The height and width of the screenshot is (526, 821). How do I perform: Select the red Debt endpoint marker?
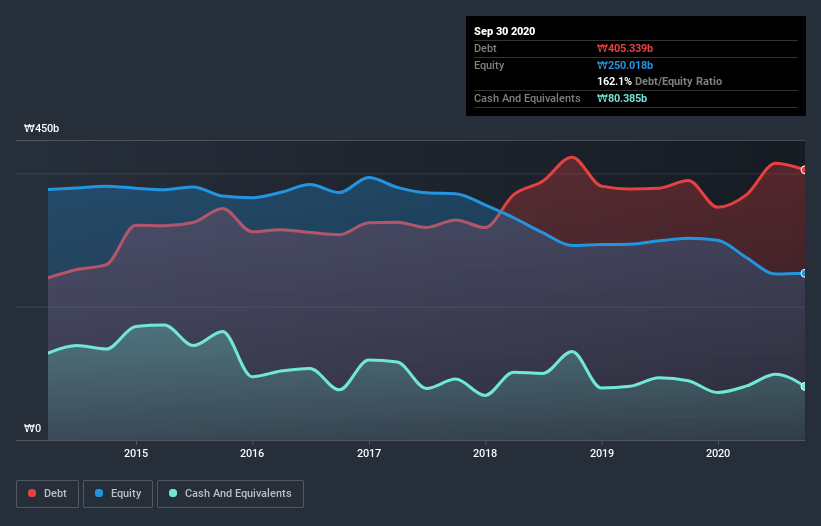click(804, 170)
